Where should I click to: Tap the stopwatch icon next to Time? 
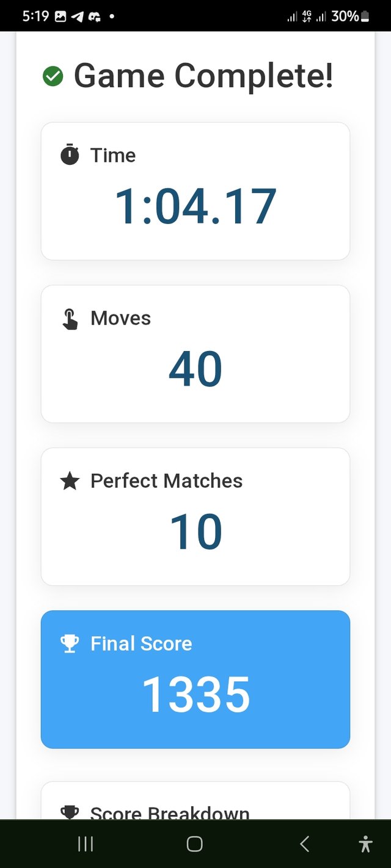tap(70, 155)
